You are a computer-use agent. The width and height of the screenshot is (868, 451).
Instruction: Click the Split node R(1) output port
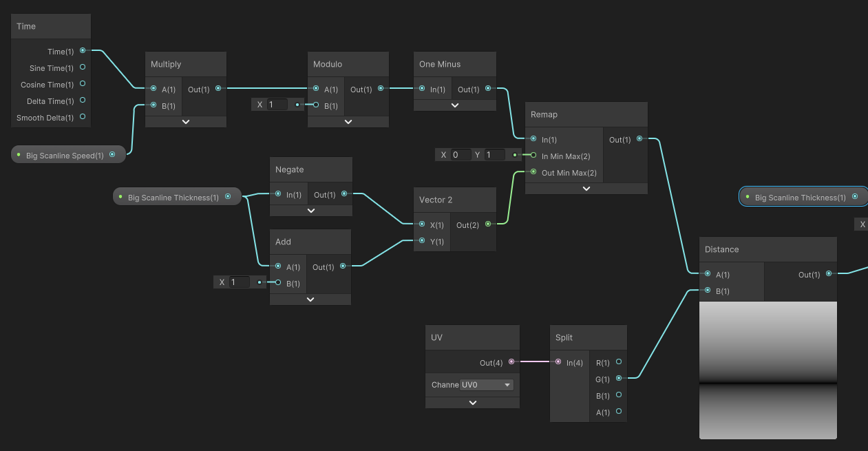click(619, 361)
